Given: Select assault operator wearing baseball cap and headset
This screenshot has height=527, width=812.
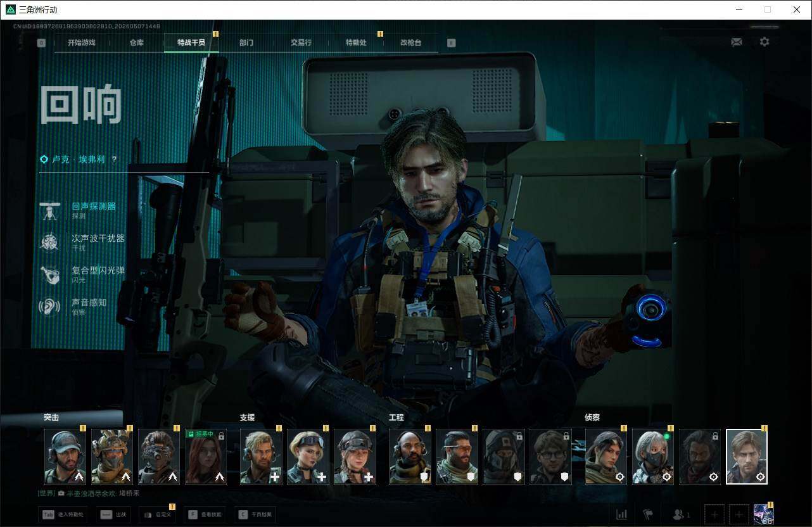Looking at the screenshot, I should click(x=65, y=457).
